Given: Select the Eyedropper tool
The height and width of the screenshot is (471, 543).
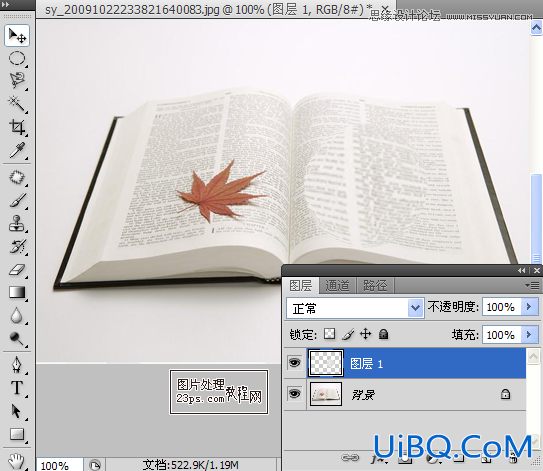Looking at the screenshot, I should point(17,150).
